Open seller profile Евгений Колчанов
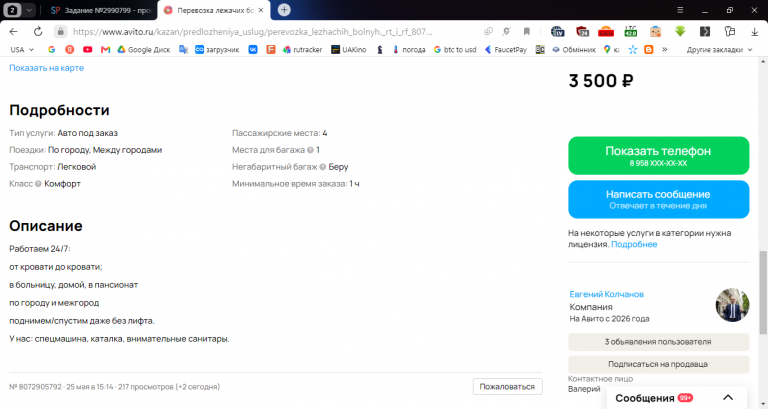768x409 pixels. (x=606, y=294)
